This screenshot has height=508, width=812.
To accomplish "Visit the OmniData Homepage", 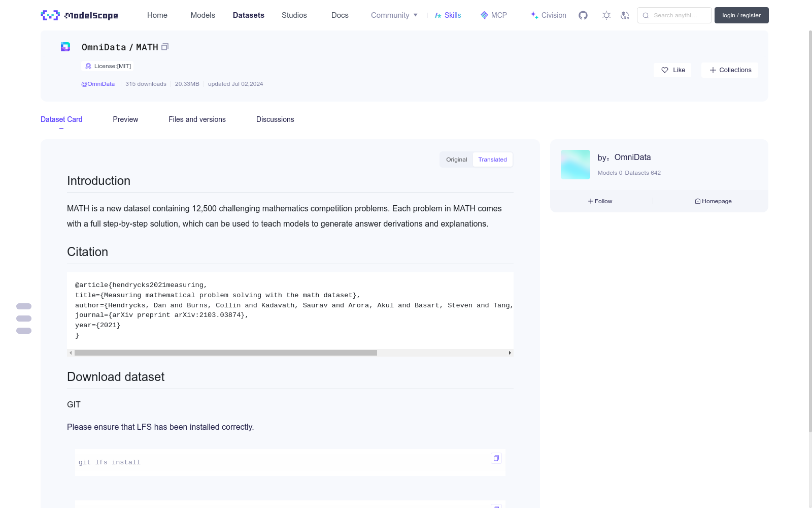I will tap(713, 201).
